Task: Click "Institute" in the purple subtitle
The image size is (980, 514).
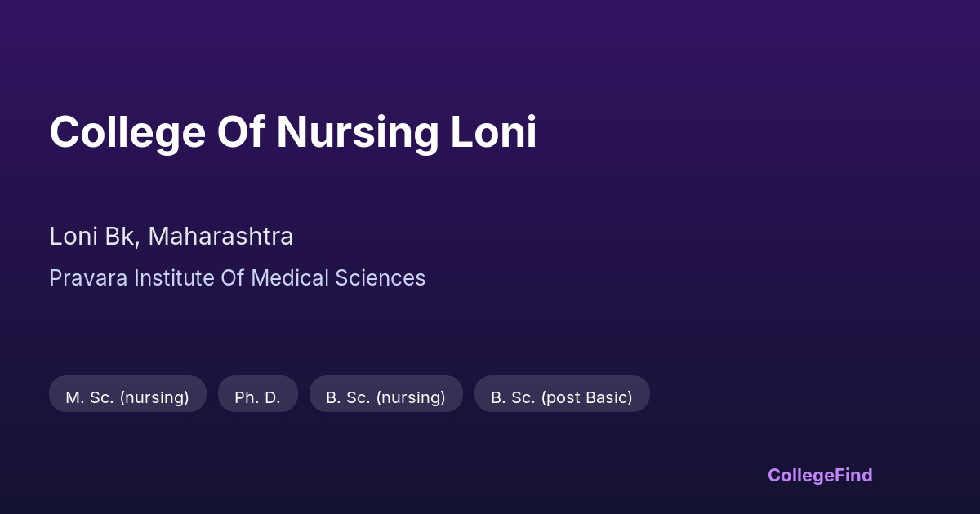Action: [174, 278]
